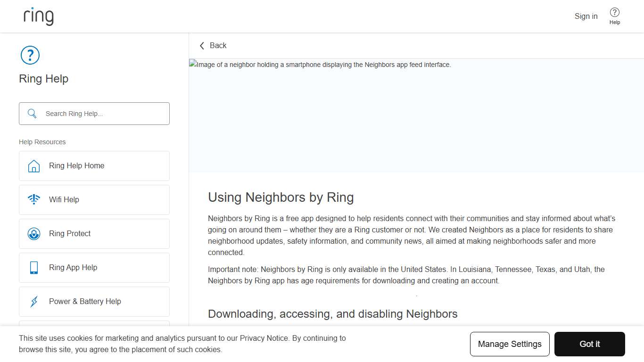Click the Ring Protect shield icon
This screenshot has height=362, width=644.
(x=33, y=233)
